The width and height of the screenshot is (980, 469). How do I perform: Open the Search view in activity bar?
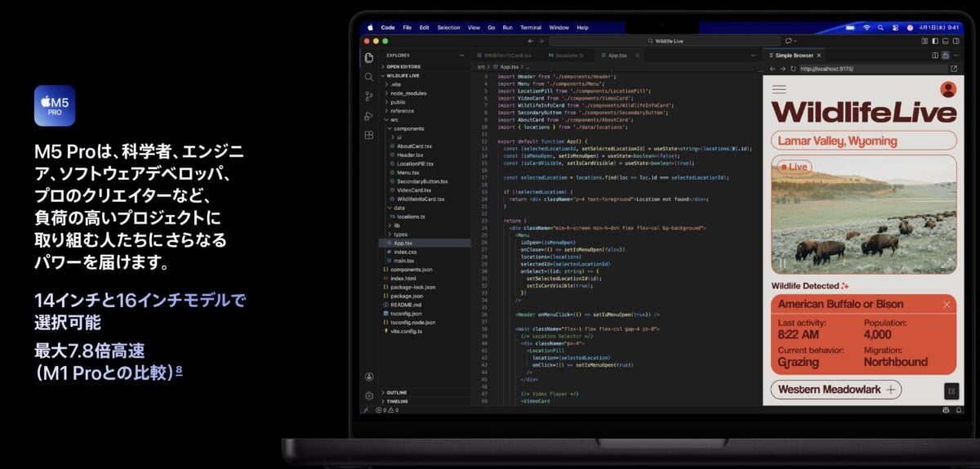point(369,77)
